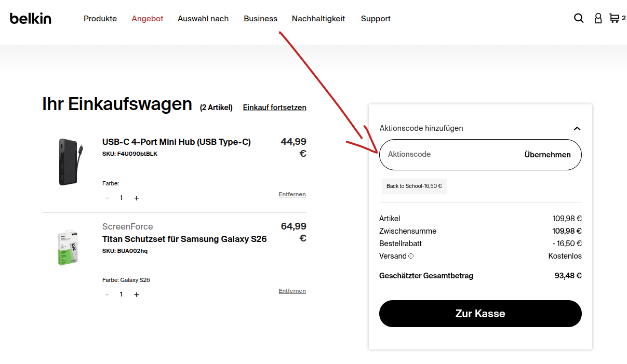
Task: Open the Titan Schutzset product image
Action: click(x=67, y=248)
